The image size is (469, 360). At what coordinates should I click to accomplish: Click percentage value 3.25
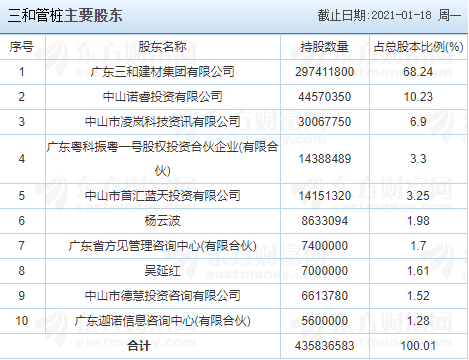click(418, 196)
